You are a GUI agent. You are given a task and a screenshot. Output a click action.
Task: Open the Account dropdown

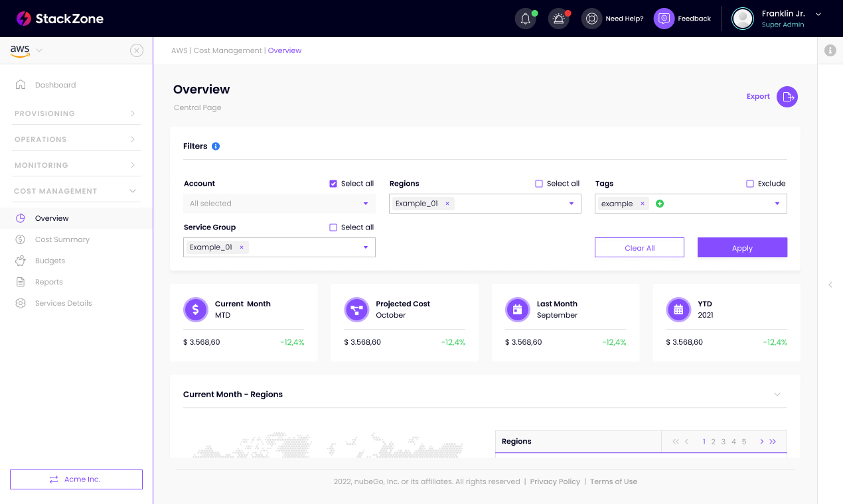(x=279, y=204)
